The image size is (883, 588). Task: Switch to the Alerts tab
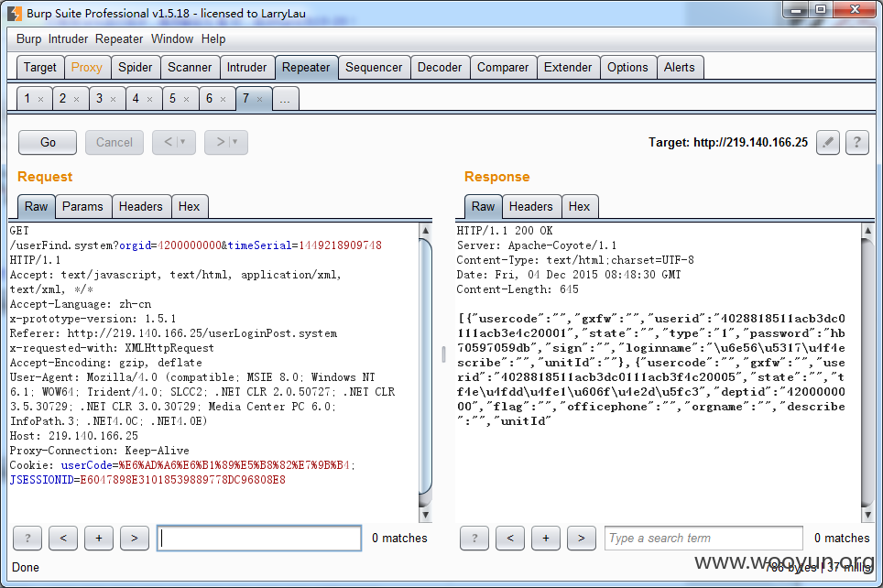click(679, 68)
